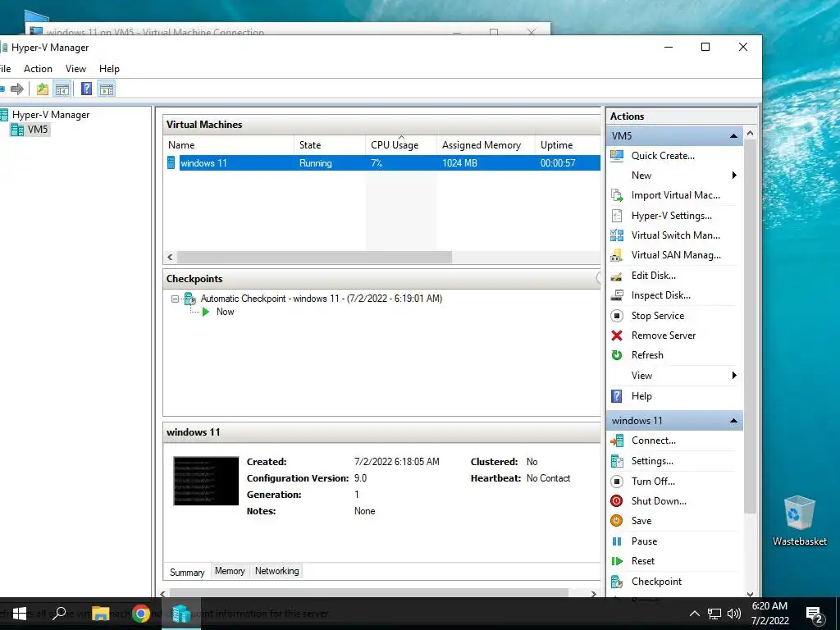
Task: Switch to the Memory tab
Action: click(230, 571)
